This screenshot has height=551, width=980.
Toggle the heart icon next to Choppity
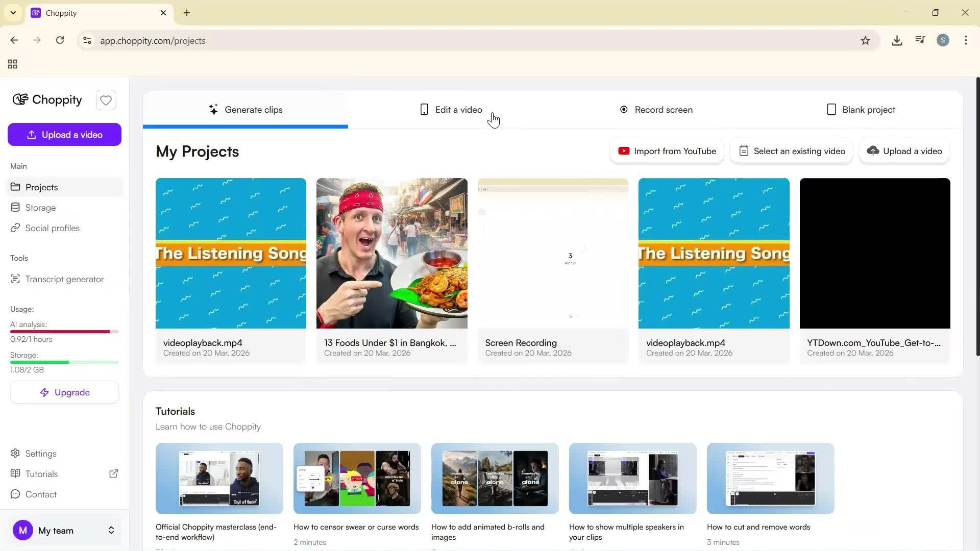coord(106,100)
